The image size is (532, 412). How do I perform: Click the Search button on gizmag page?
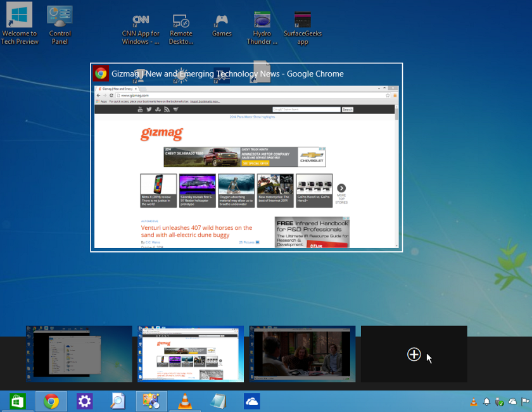pos(348,109)
